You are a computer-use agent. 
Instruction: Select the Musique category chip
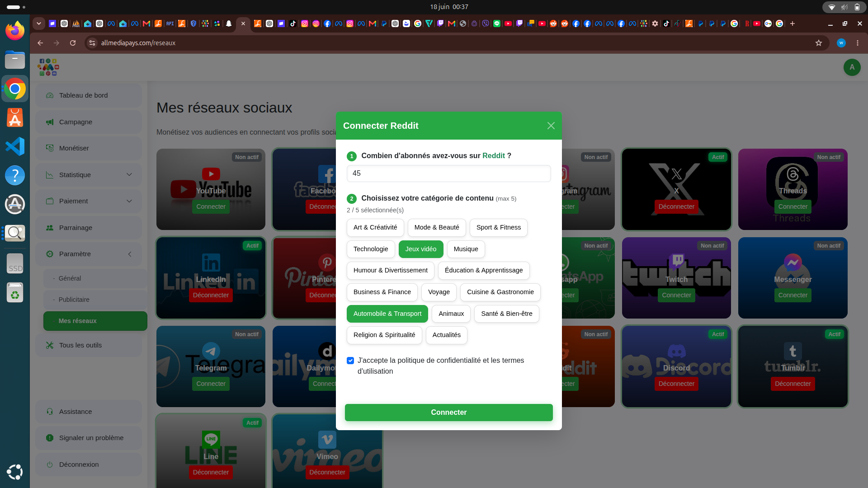pyautogui.click(x=466, y=249)
